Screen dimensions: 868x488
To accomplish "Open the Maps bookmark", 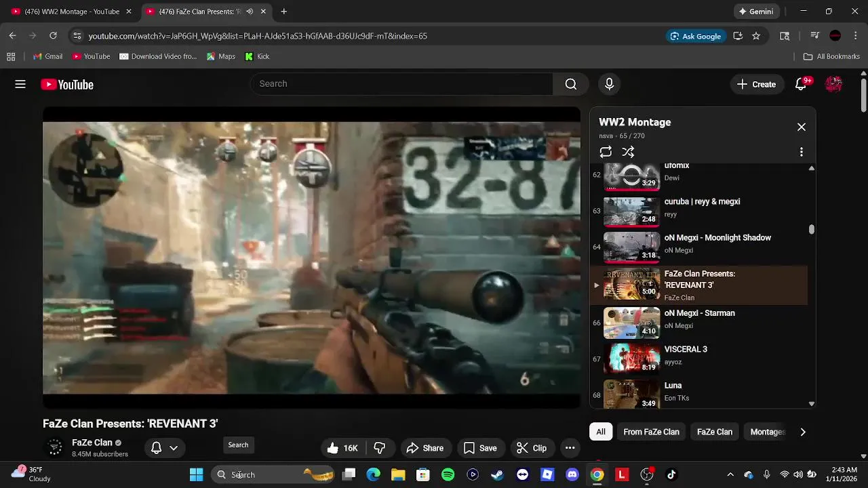I will point(221,56).
